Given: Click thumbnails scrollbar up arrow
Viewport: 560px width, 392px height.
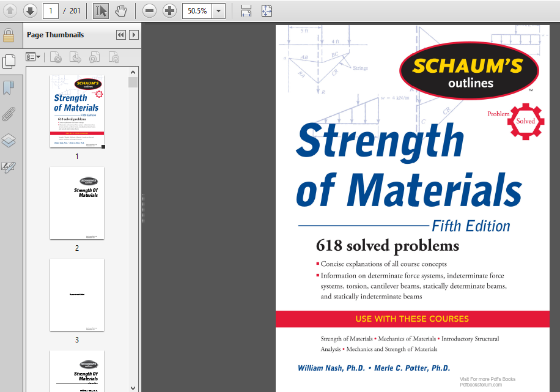Looking at the screenshot, I should tap(133, 72).
